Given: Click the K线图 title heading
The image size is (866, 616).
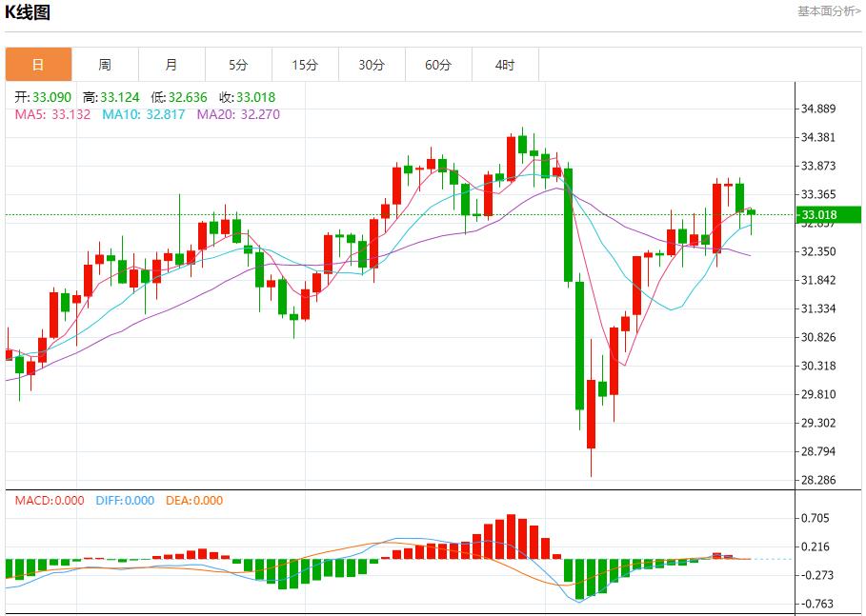Looking at the screenshot, I should (x=30, y=12).
